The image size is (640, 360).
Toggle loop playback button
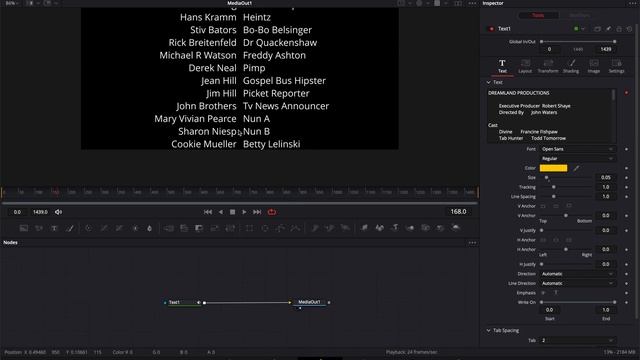coord(272,212)
